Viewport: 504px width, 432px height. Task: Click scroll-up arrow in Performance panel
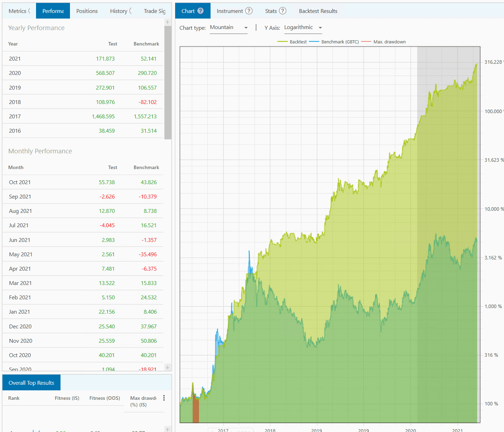[168, 22]
